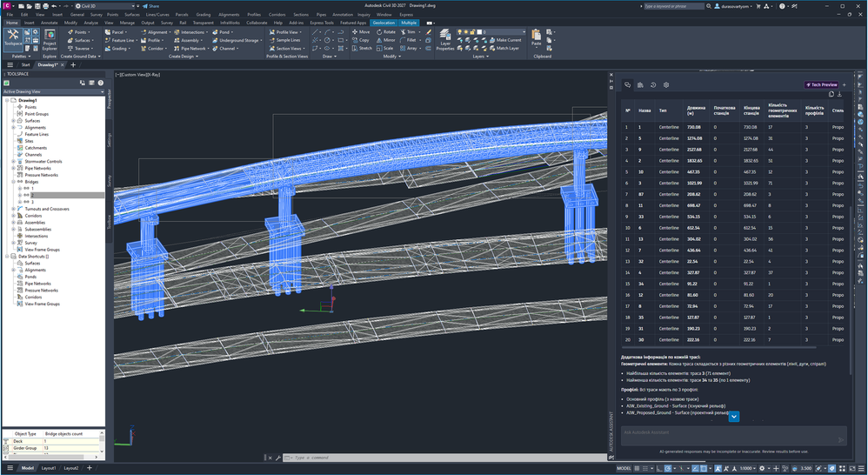This screenshot has width=868, height=475.
Task: Toggle MODEL space button in status bar
Action: pos(624,468)
